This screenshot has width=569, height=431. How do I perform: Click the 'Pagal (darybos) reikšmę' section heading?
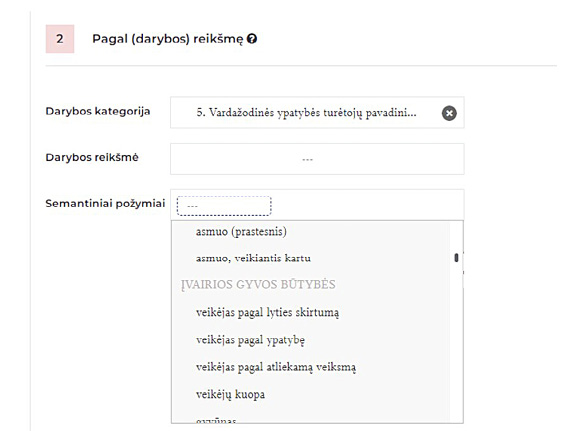point(167,39)
